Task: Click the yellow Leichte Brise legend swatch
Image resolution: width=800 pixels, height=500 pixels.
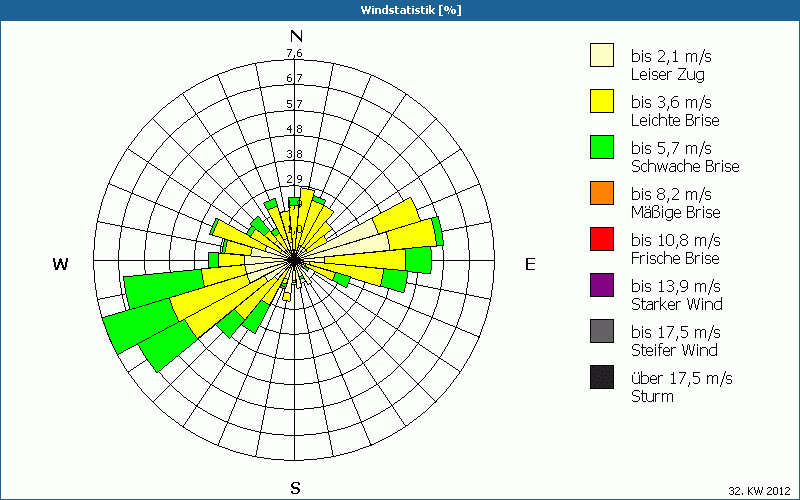Action: tap(602, 101)
